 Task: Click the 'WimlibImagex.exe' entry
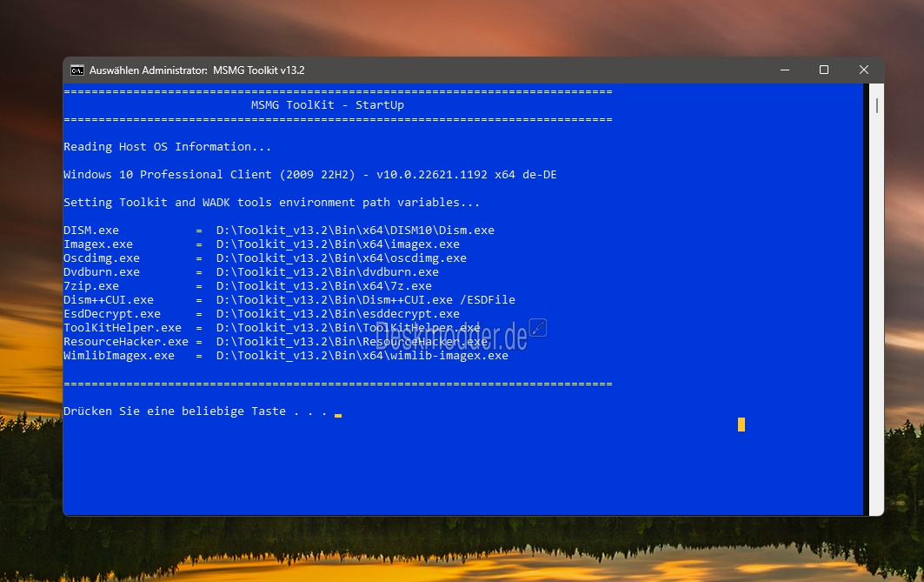point(119,356)
